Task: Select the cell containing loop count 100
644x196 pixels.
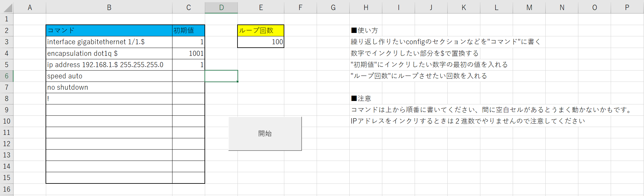Action: point(261,42)
